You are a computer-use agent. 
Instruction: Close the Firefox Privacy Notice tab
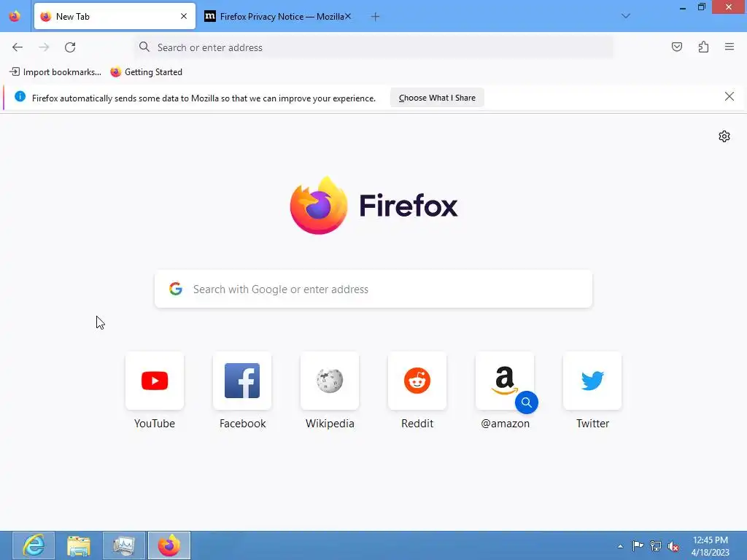(348, 16)
